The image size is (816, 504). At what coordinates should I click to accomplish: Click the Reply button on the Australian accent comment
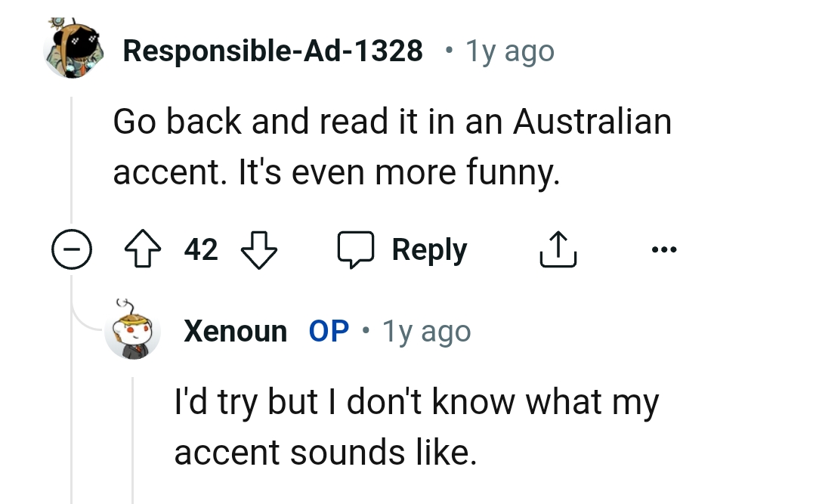pos(429,249)
